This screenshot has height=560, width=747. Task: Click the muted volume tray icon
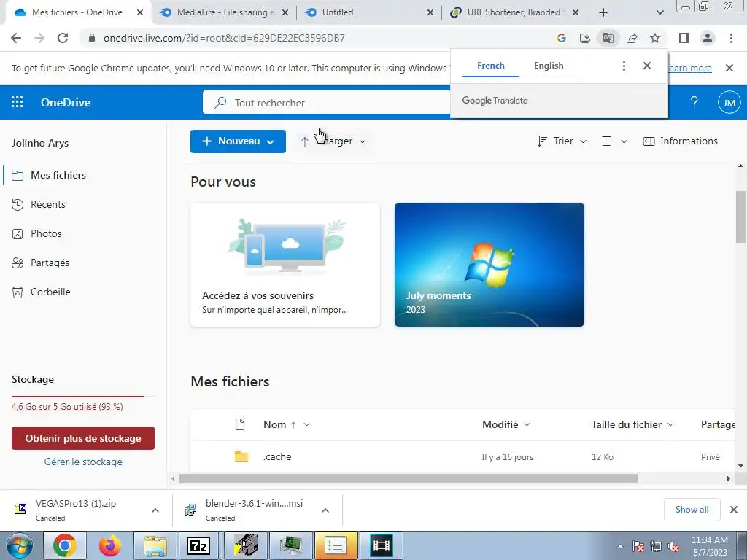(673, 547)
